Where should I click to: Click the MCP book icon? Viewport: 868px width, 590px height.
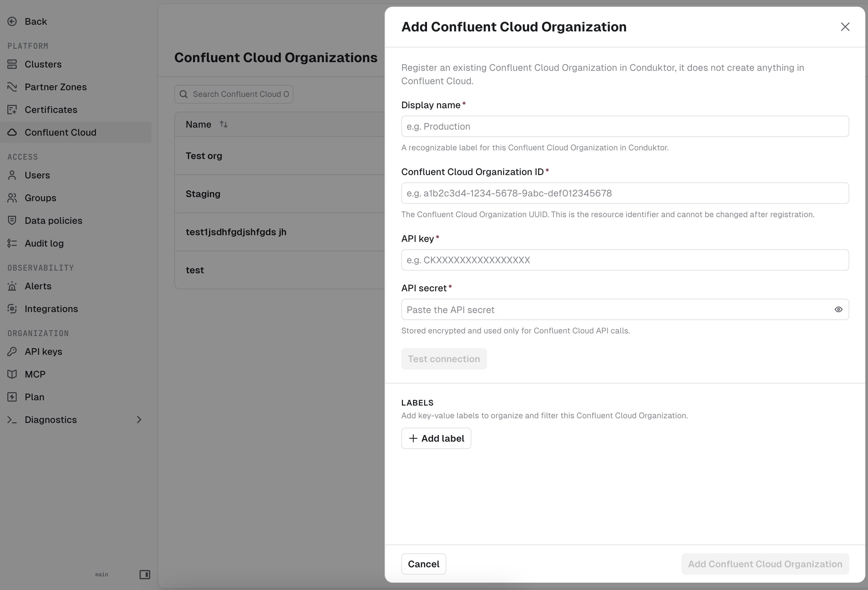click(12, 375)
